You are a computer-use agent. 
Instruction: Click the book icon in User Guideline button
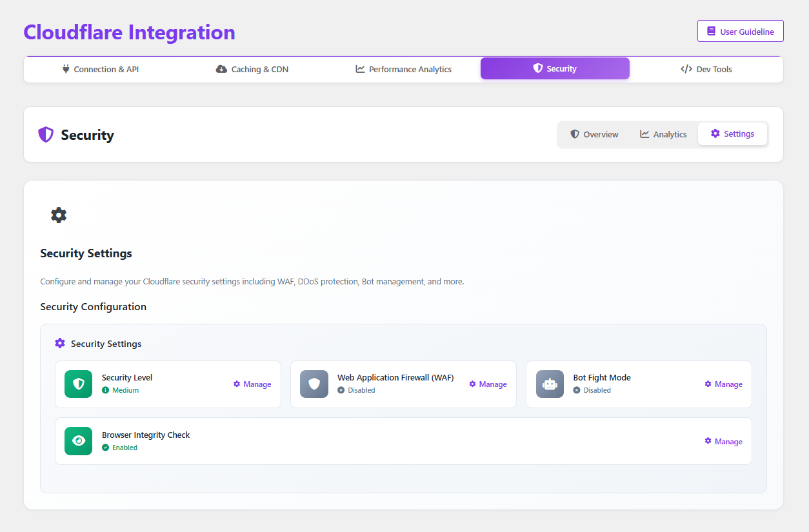pos(711,31)
